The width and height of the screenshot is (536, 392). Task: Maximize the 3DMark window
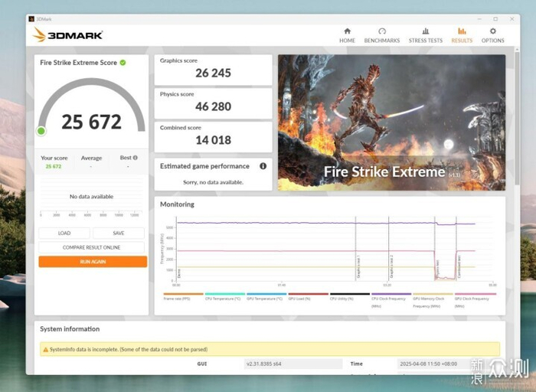coord(495,19)
